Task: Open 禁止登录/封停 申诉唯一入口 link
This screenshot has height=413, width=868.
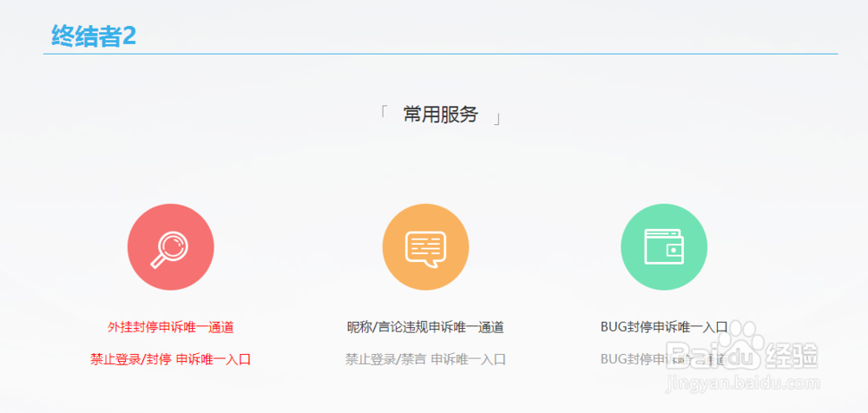Action: pos(170,359)
